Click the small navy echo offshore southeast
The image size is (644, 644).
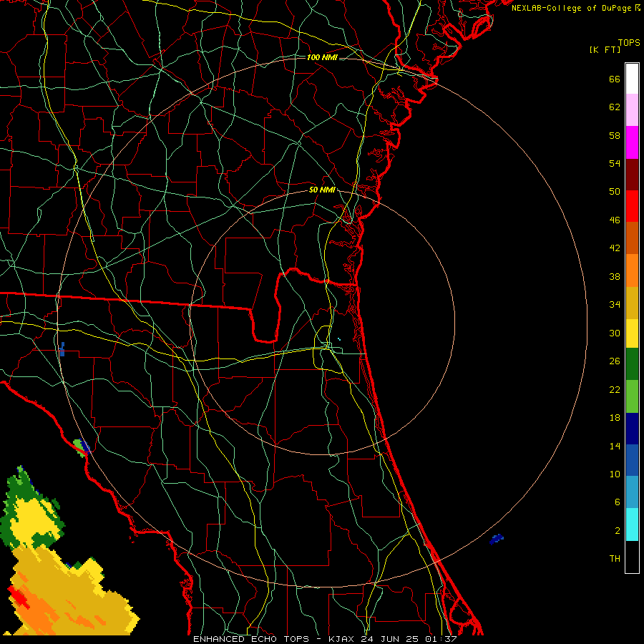(496, 539)
